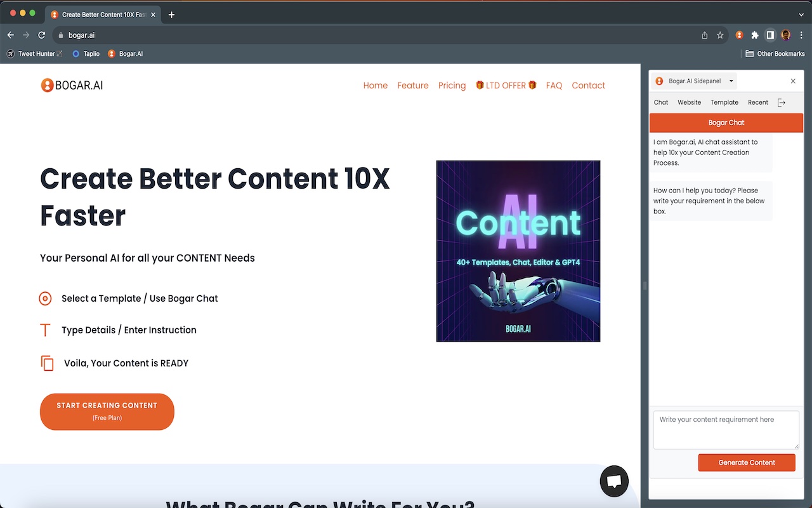Open the Bogar.AI Sidepanel dropdown selector
Screen dimensions: 812x508
[694, 81]
